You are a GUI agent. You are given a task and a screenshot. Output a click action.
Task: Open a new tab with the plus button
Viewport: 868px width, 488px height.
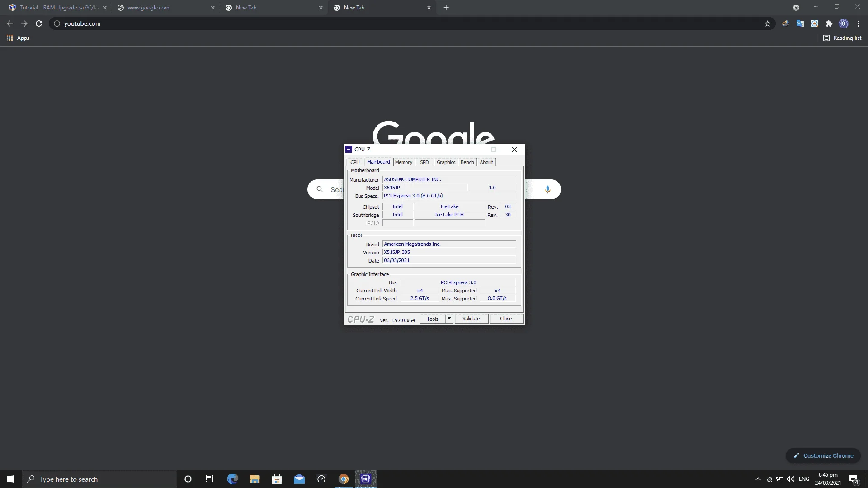(446, 8)
